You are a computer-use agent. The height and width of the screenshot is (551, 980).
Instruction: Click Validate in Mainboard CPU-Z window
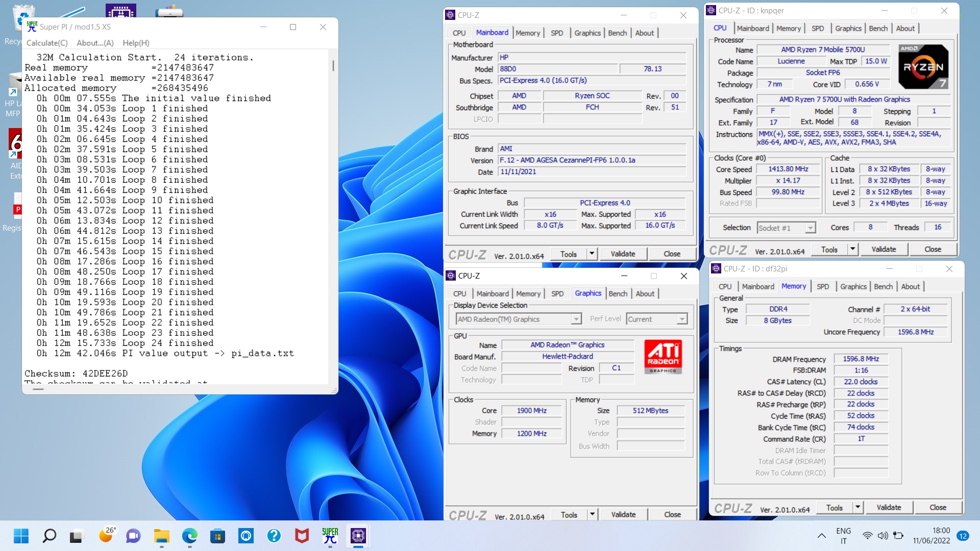pyautogui.click(x=623, y=254)
